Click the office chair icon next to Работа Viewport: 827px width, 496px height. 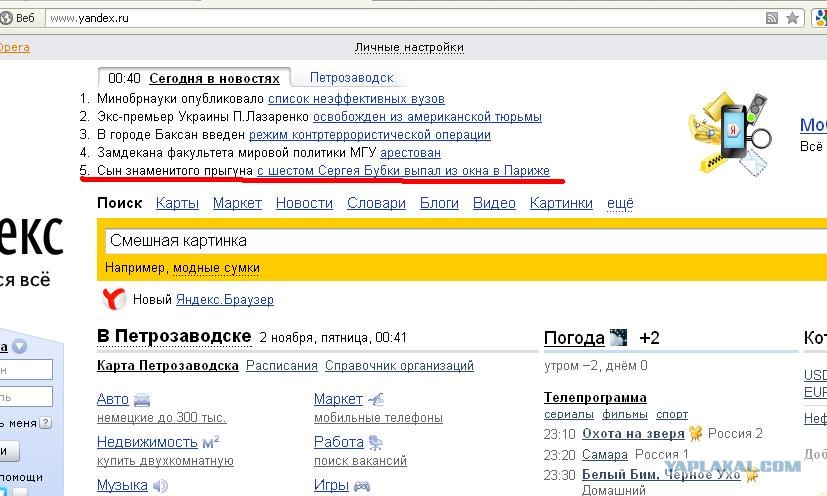point(376,442)
